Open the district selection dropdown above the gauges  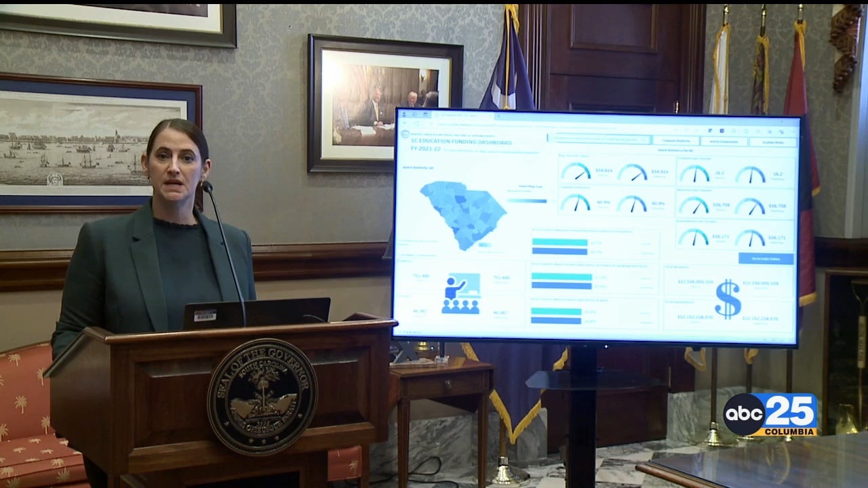[x=600, y=139]
